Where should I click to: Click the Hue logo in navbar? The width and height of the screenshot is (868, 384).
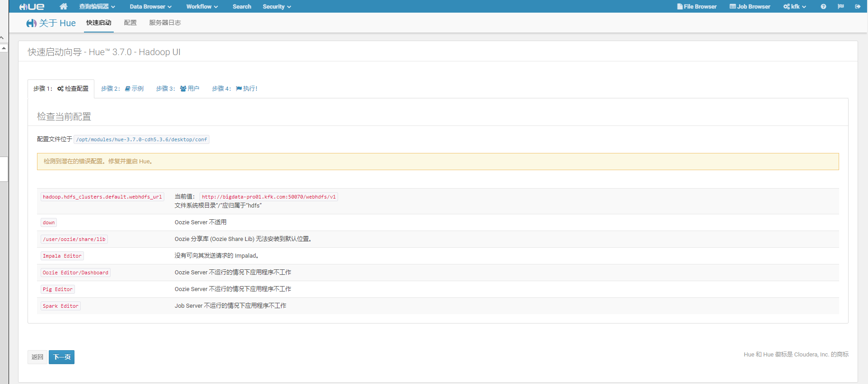[32, 6]
